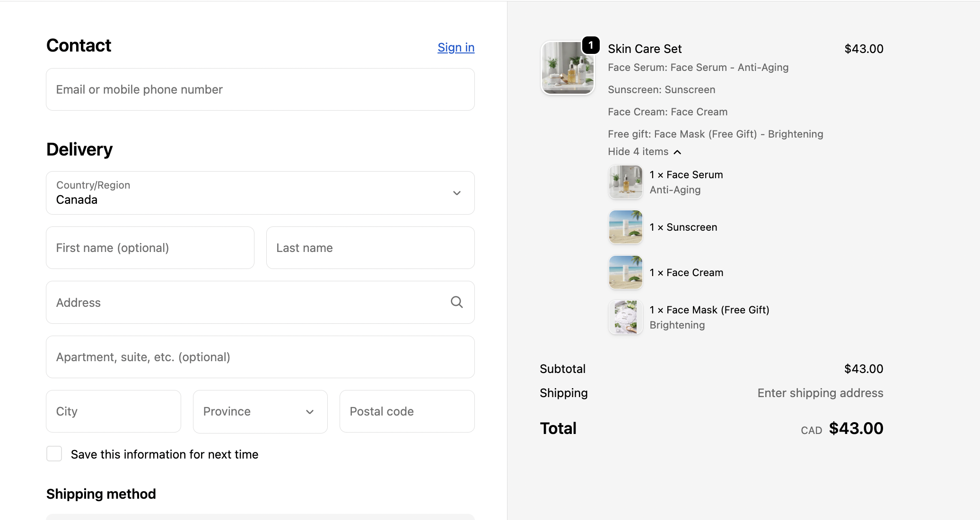
Task: Check Save this information for next time
Action: coord(54,454)
